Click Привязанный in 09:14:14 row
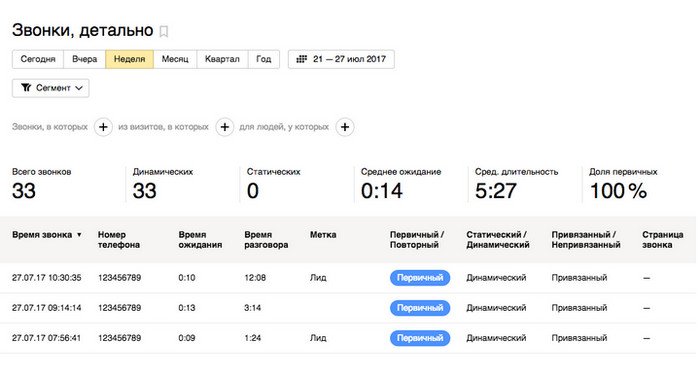The width and height of the screenshot is (700, 377). coord(579,308)
